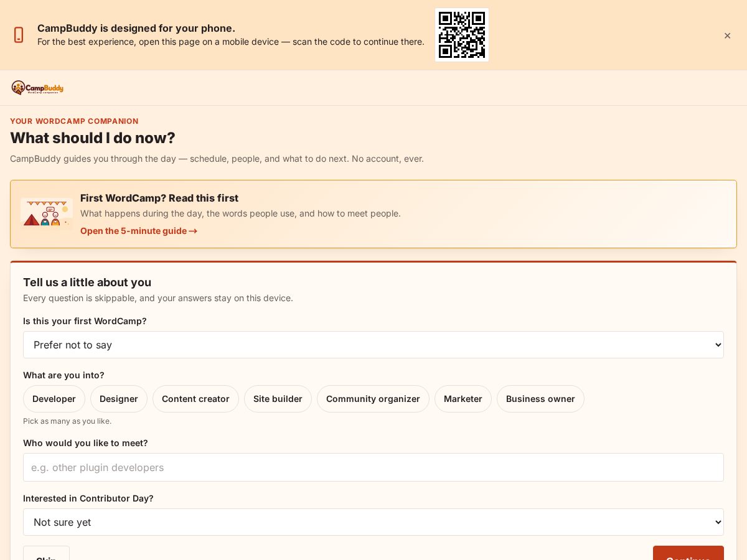Toggle the Designer interest chip
This screenshot has height=560, width=747.
tap(119, 399)
